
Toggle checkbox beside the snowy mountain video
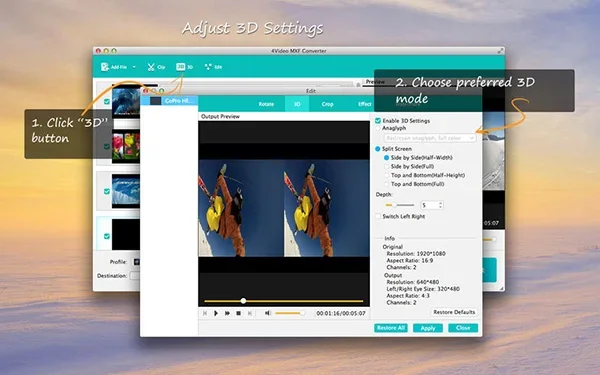[x=107, y=191]
